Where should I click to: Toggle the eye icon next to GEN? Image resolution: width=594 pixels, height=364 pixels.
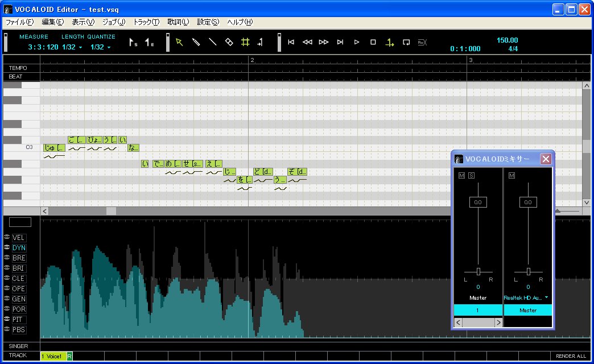click(x=7, y=299)
